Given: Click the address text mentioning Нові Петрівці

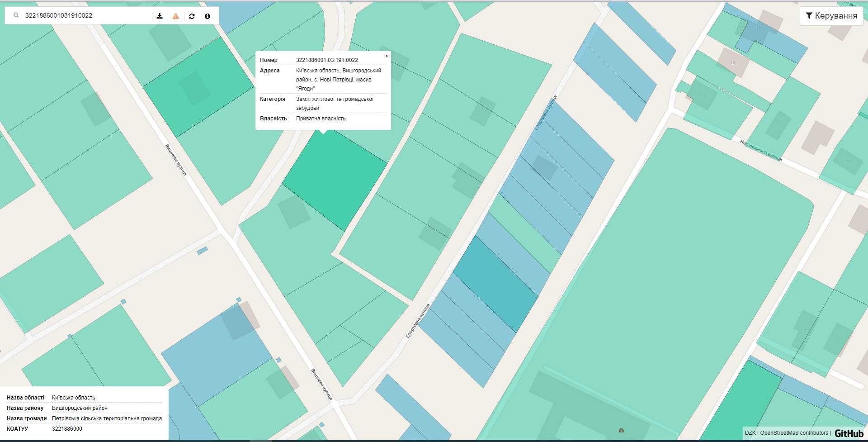Looking at the screenshot, I should click(x=339, y=80).
